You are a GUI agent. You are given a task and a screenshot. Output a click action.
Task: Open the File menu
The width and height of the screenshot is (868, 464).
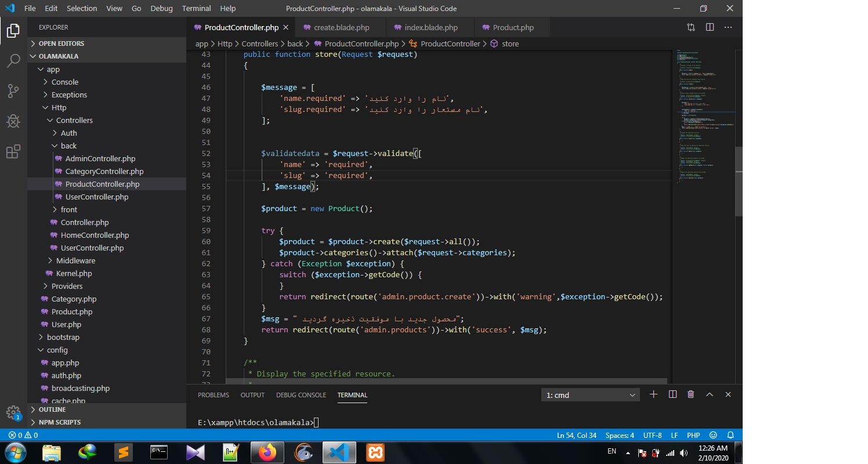pos(30,9)
